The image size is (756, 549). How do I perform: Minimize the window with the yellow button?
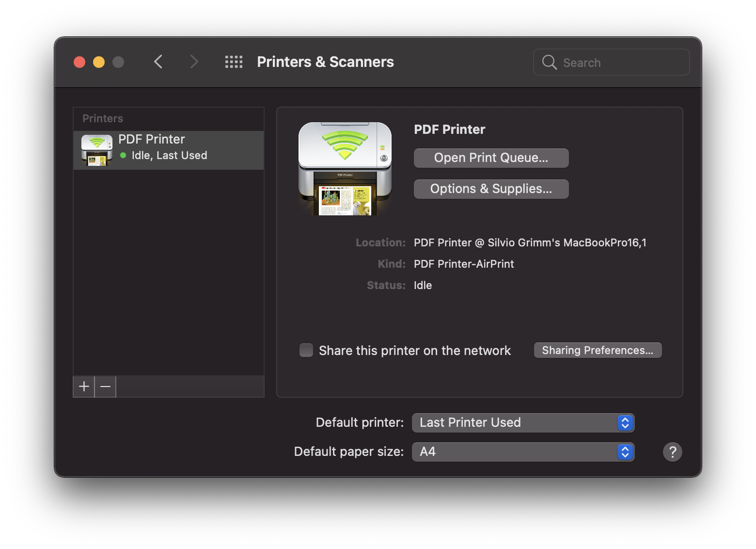pyautogui.click(x=99, y=62)
